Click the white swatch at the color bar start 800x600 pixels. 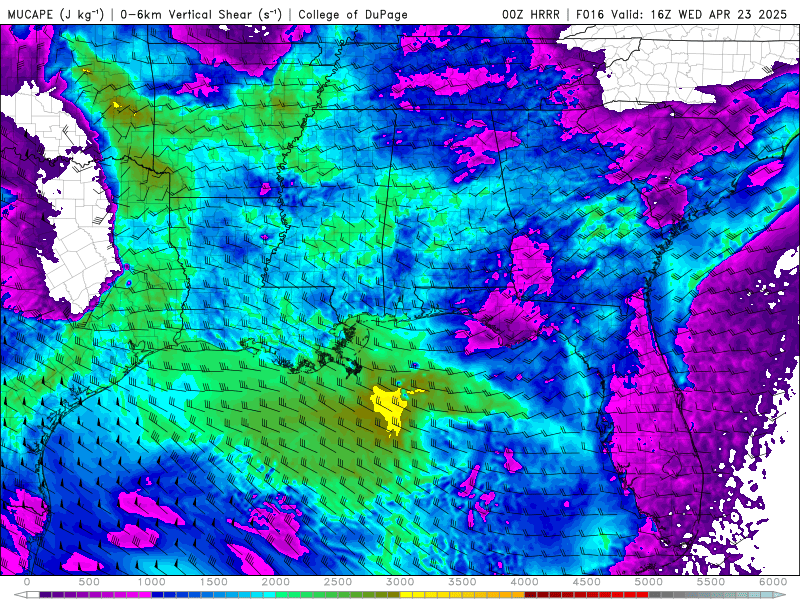[33, 594]
